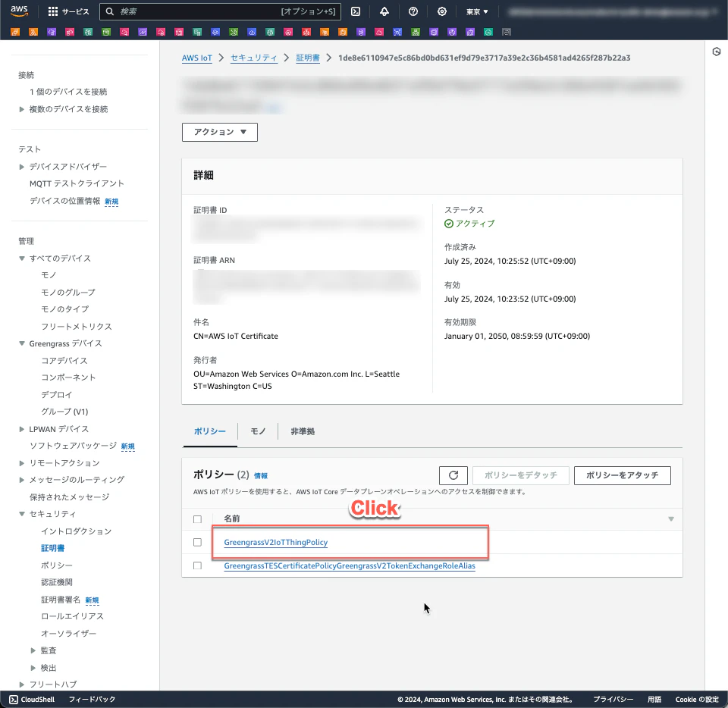This screenshot has width=728, height=708.
Task: Open モノのグループ in sidebar
Action: point(67,293)
